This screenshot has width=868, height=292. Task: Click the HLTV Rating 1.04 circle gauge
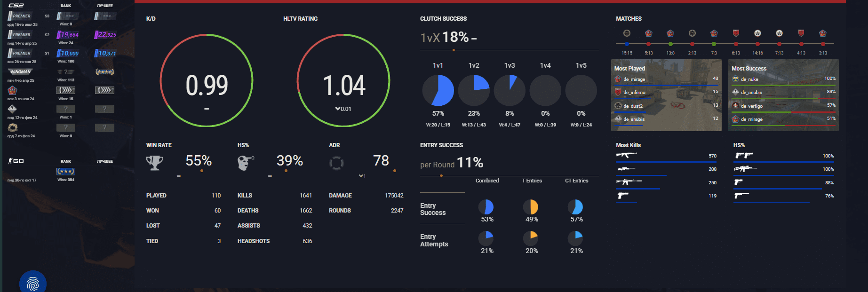pyautogui.click(x=343, y=81)
